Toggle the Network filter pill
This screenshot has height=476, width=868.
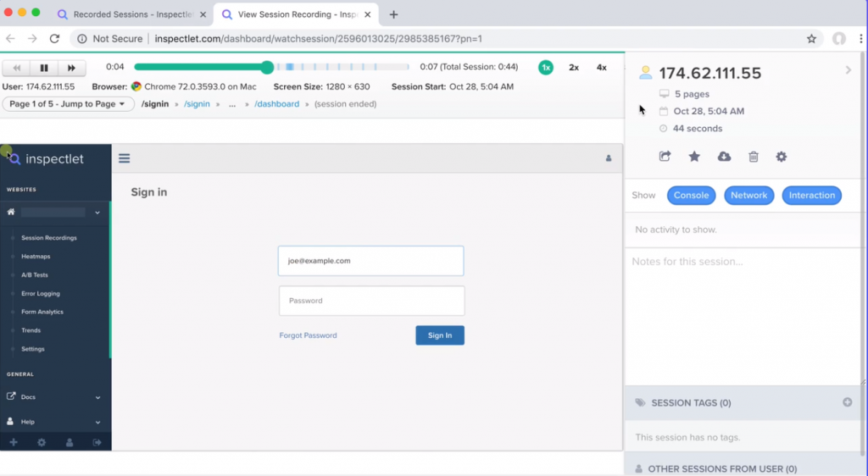pos(748,195)
